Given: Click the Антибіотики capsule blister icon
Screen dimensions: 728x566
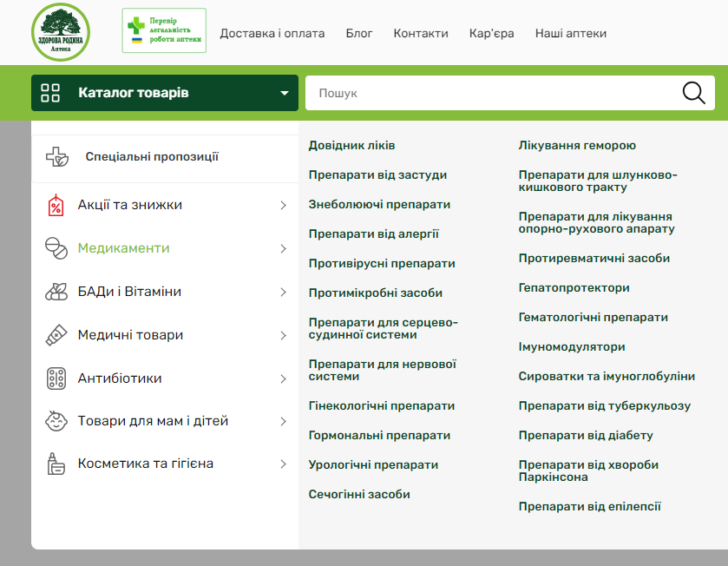Looking at the screenshot, I should pos(55,378).
